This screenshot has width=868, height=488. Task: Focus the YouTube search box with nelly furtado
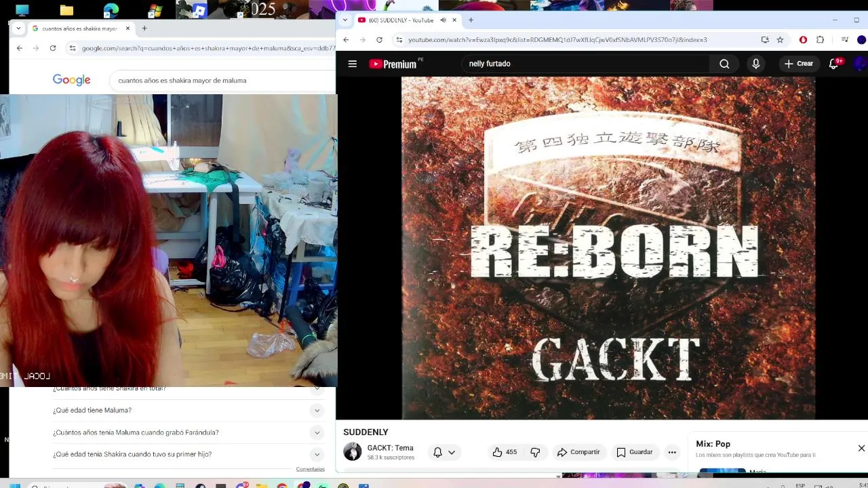click(586, 64)
